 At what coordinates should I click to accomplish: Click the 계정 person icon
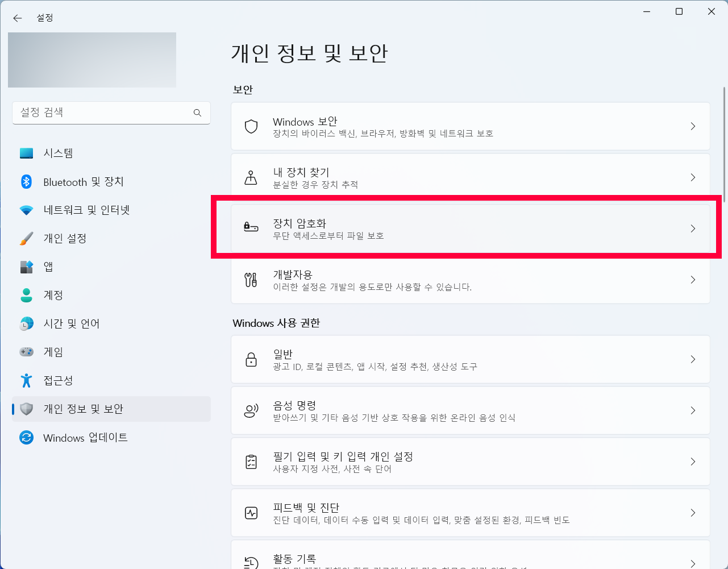point(26,295)
